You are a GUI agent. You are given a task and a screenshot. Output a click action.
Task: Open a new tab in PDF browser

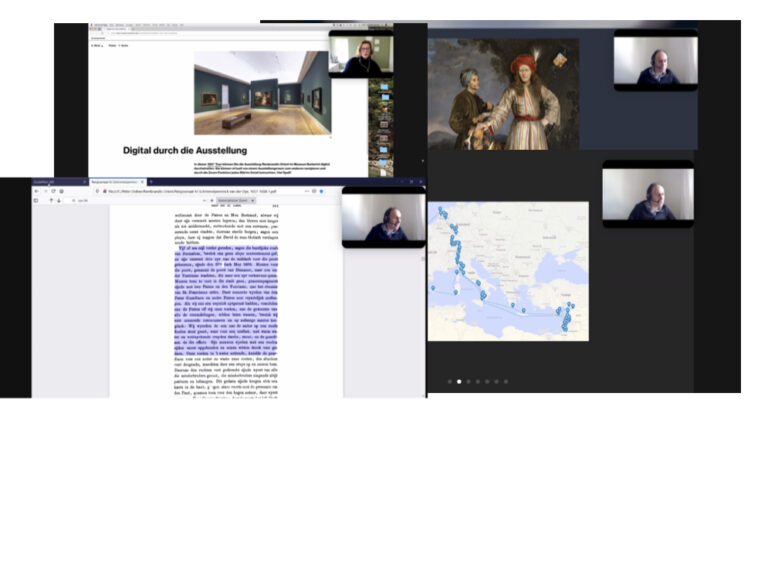(151, 182)
